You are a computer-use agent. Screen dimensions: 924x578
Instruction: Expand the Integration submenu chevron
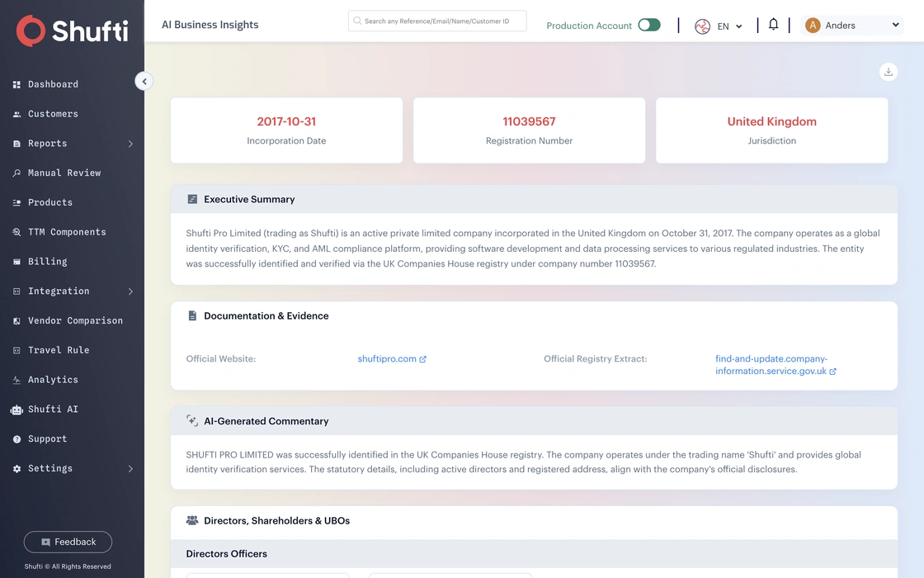[130, 291]
